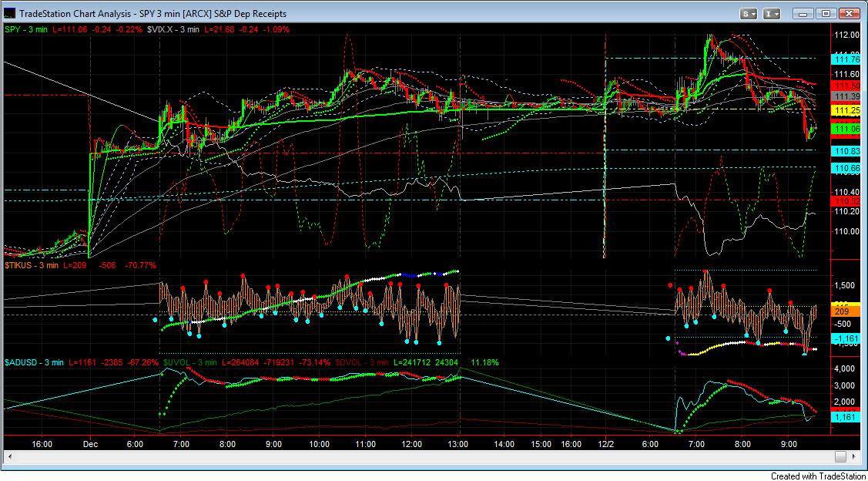This screenshot has height=481, width=868.
Task: Click the red 111.50 price marker
Action: tap(846, 86)
